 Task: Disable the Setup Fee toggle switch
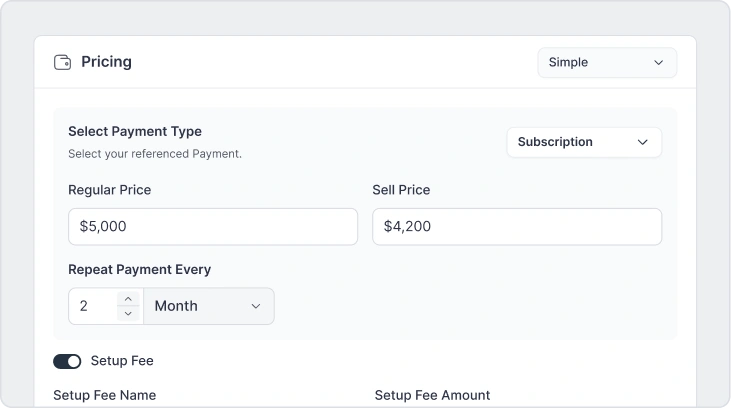(x=67, y=361)
